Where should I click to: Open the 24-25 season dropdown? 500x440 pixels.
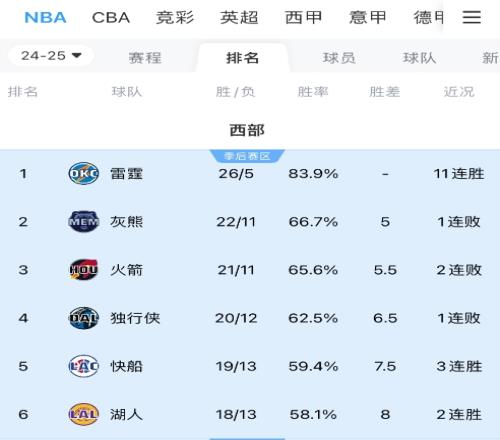[51, 56]
